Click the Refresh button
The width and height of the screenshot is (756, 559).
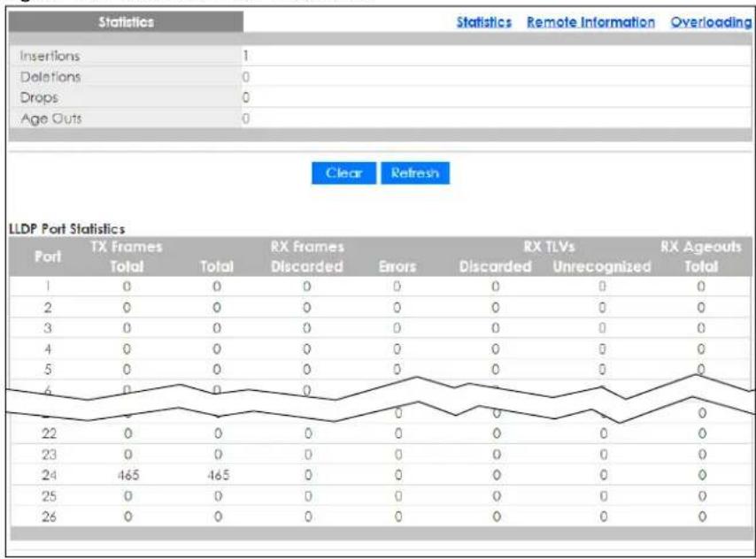tap(415, 173)
